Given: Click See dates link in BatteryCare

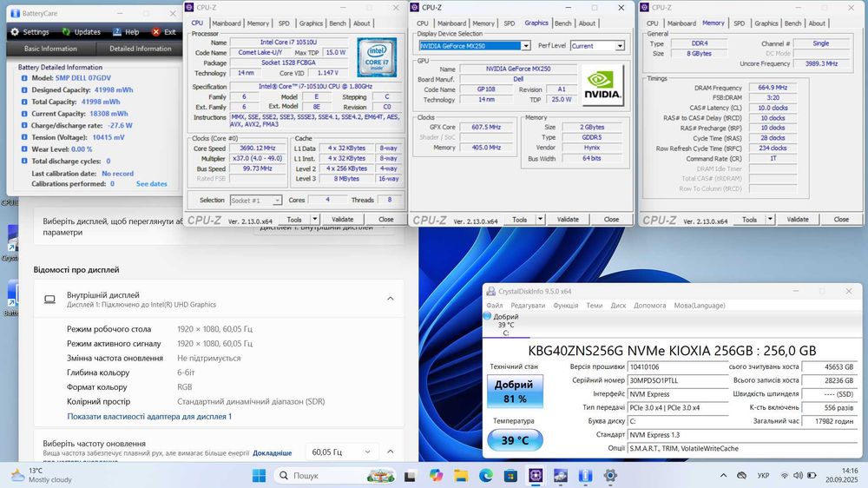Looking at the screenshot, I should [151, 184].
